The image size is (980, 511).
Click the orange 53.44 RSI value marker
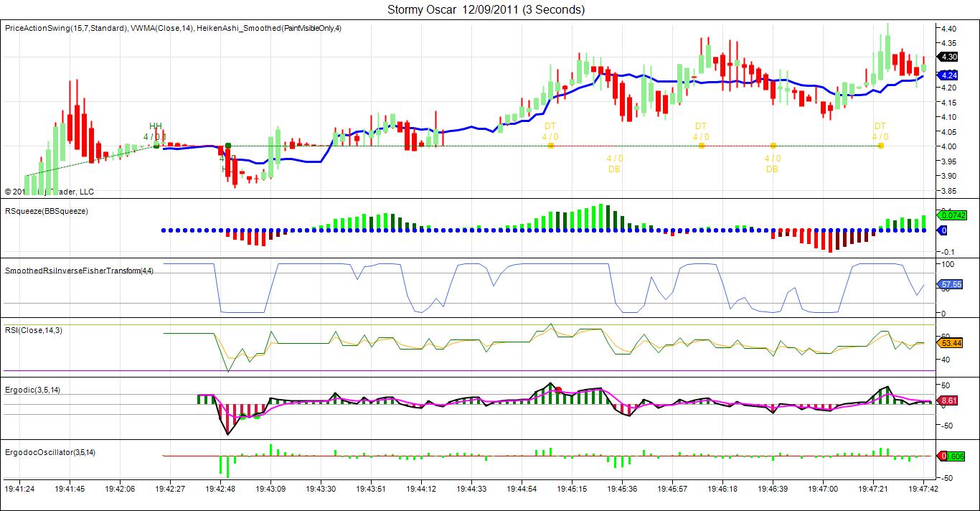(950, 343)
